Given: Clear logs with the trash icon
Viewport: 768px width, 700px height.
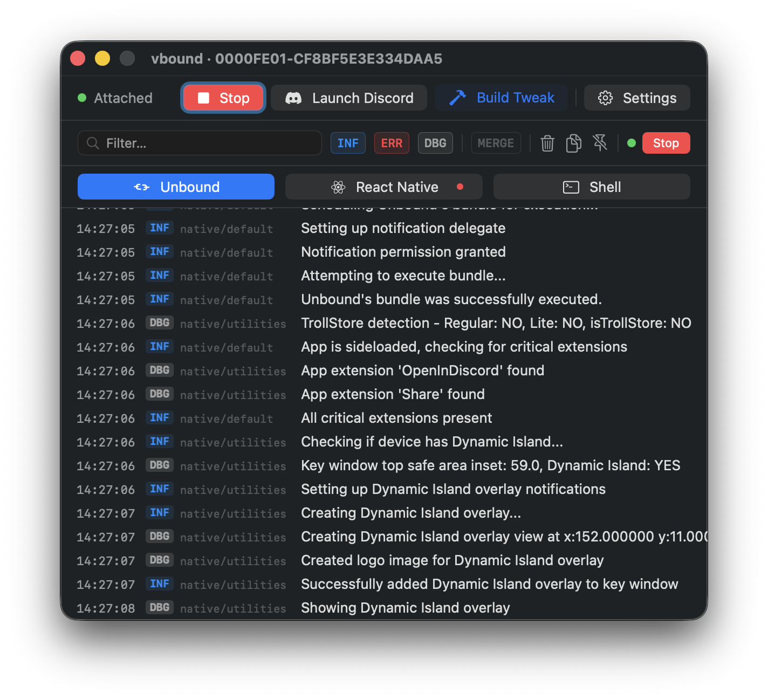Looking at the screenshot, I should pos(547,143).
